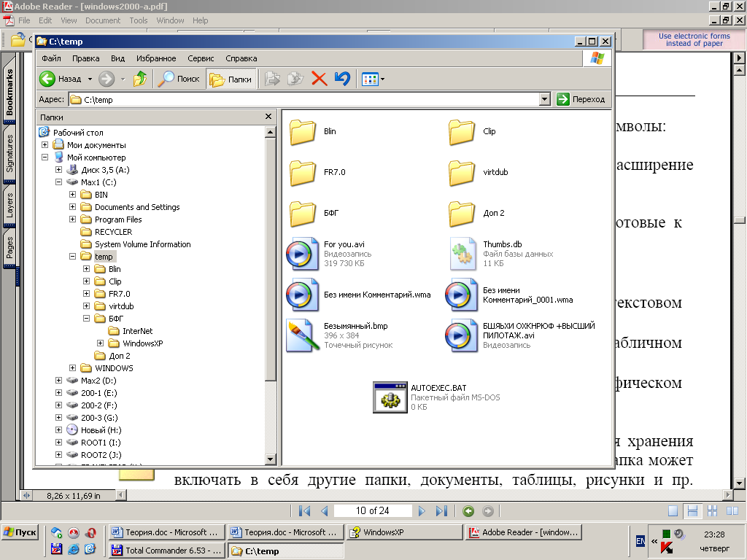Viewport: 747px width, 560px height.
Task: Open the Избранное menu
Action: (156, 58)
